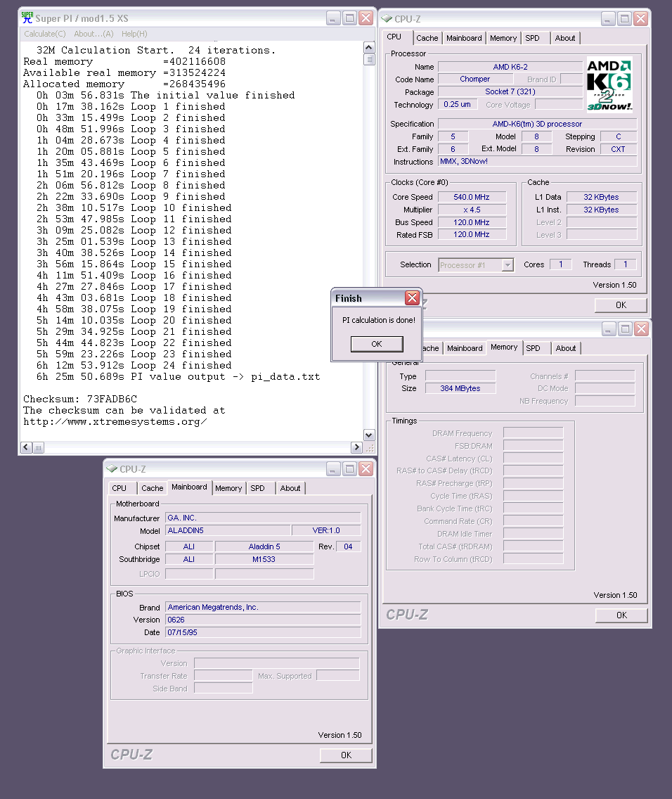Click OK in the CPU-Z Mainboard window
The height and width of the screenshot is (799, 672).
[346, 755]
